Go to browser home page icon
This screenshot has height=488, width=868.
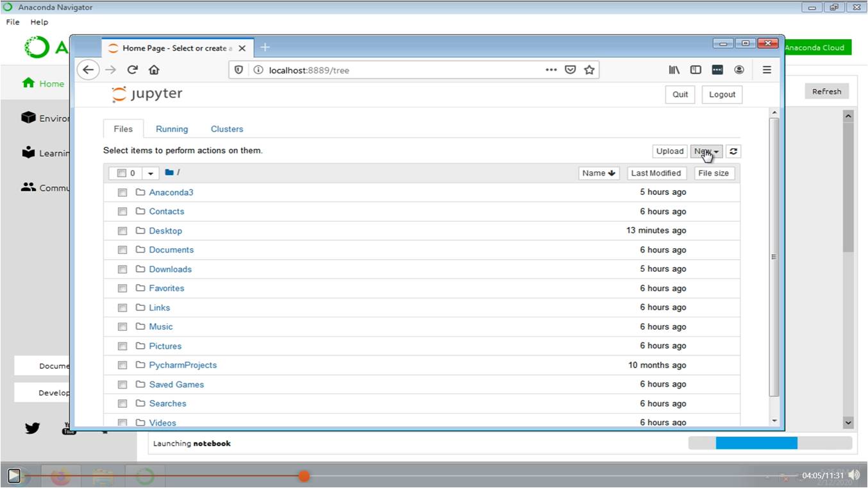(x=154, y=70)
